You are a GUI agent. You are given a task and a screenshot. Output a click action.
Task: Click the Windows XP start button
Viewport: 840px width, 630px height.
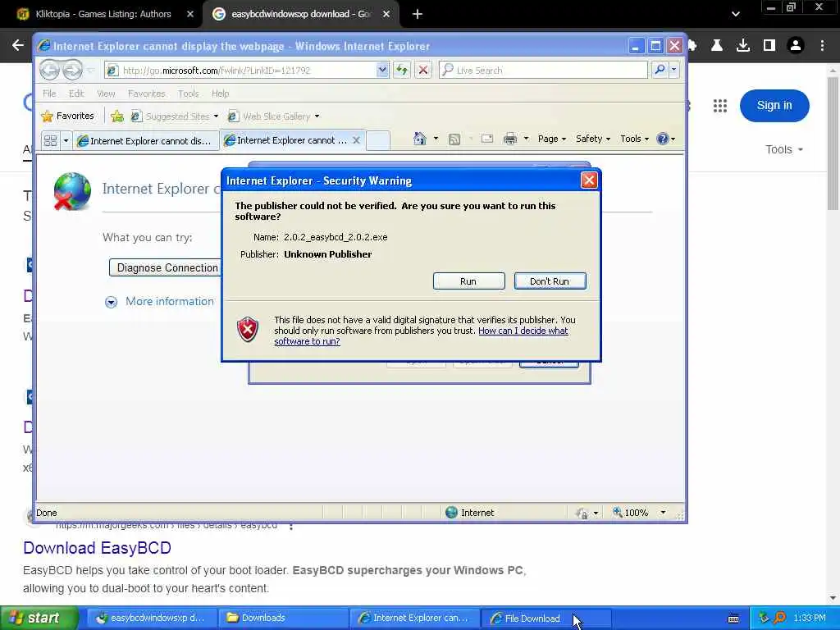point(39,618)
